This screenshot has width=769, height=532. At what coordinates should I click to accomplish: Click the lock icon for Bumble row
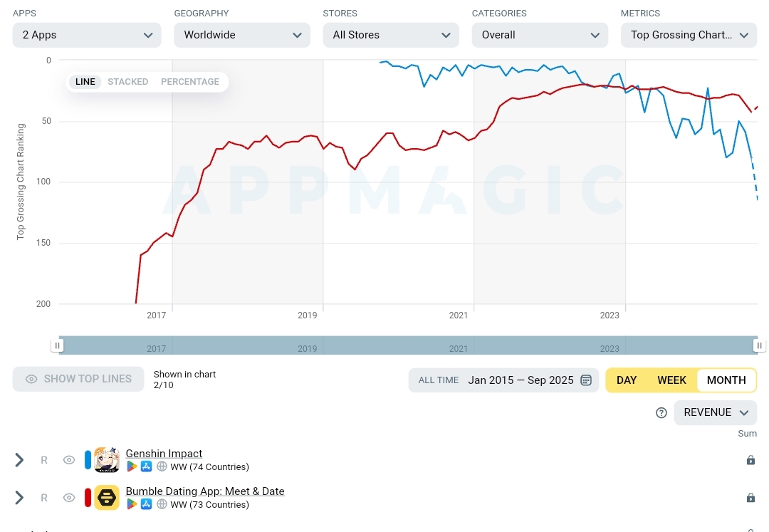(x=750, y=498)
